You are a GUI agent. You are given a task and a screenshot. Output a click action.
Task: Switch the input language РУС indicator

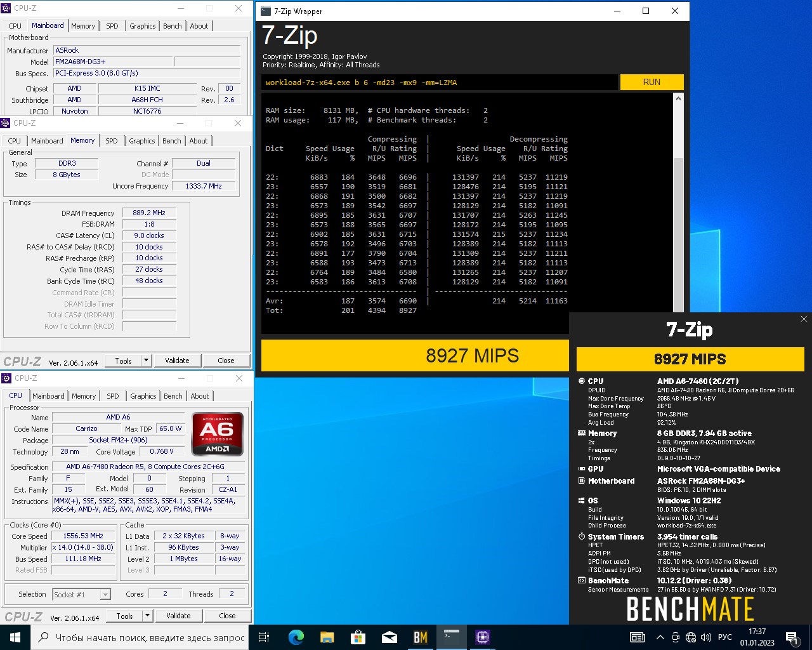coord(725,637)
